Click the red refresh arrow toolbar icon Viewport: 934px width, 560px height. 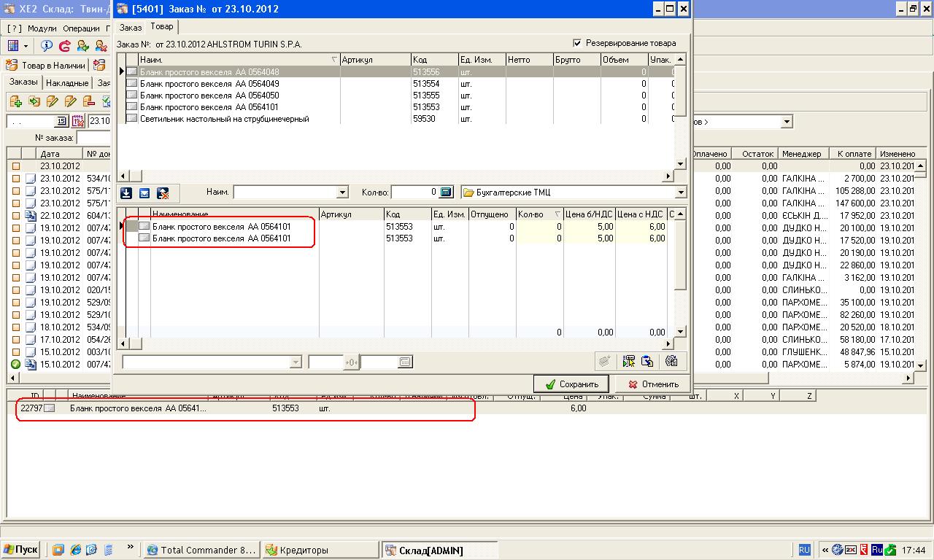pyautogui.click(x=64, y=46)
